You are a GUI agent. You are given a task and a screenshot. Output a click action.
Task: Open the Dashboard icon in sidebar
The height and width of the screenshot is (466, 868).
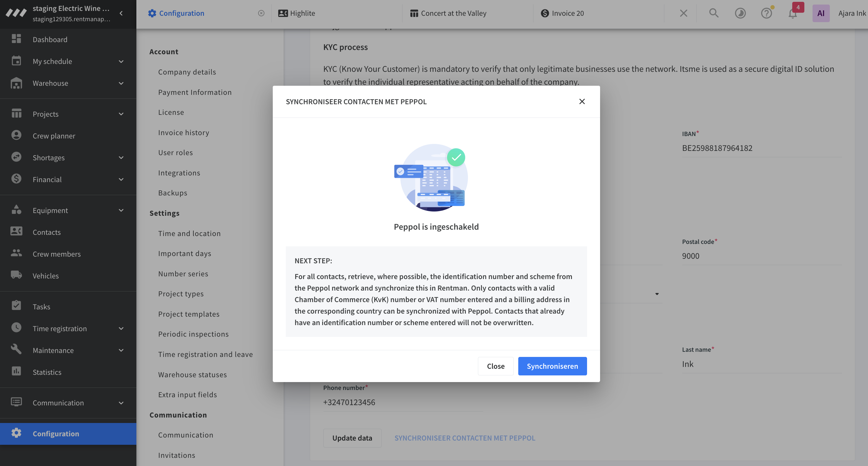click(16, 39)
